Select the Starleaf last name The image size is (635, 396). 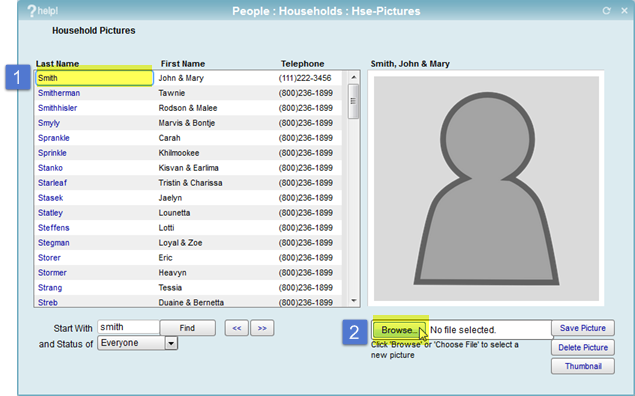click(x=52, y=183)
